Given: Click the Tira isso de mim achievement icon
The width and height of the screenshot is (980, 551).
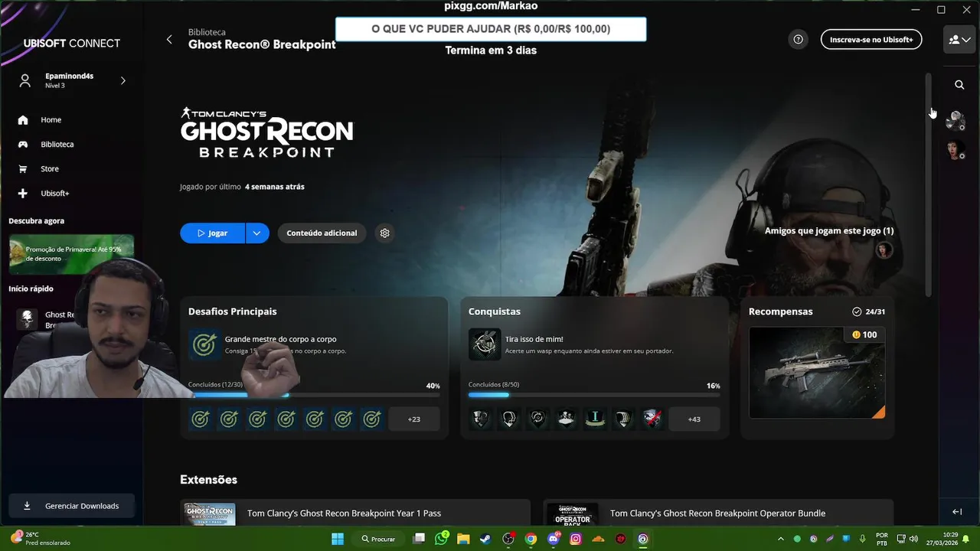Looking at the screenshot, I should [485, 345].
